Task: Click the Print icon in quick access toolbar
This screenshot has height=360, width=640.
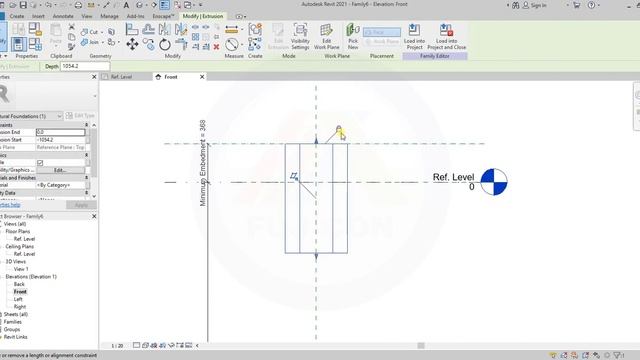Action: click(78, 5)
